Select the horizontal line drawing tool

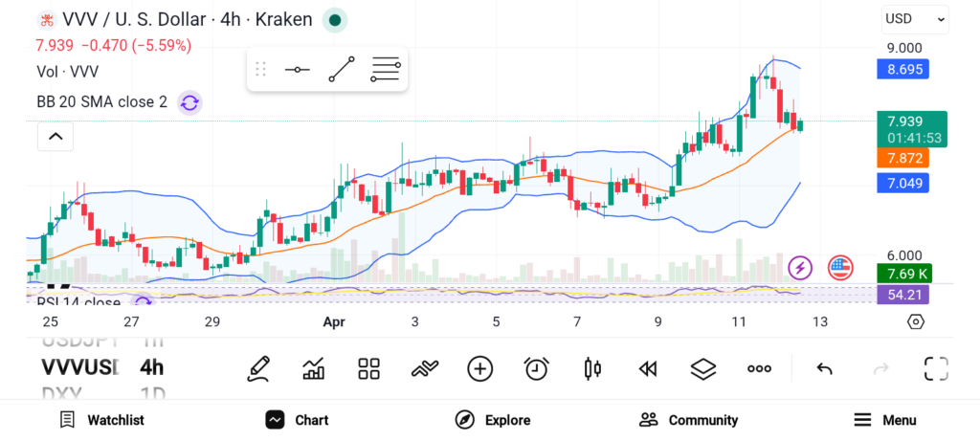coord(297,70)
